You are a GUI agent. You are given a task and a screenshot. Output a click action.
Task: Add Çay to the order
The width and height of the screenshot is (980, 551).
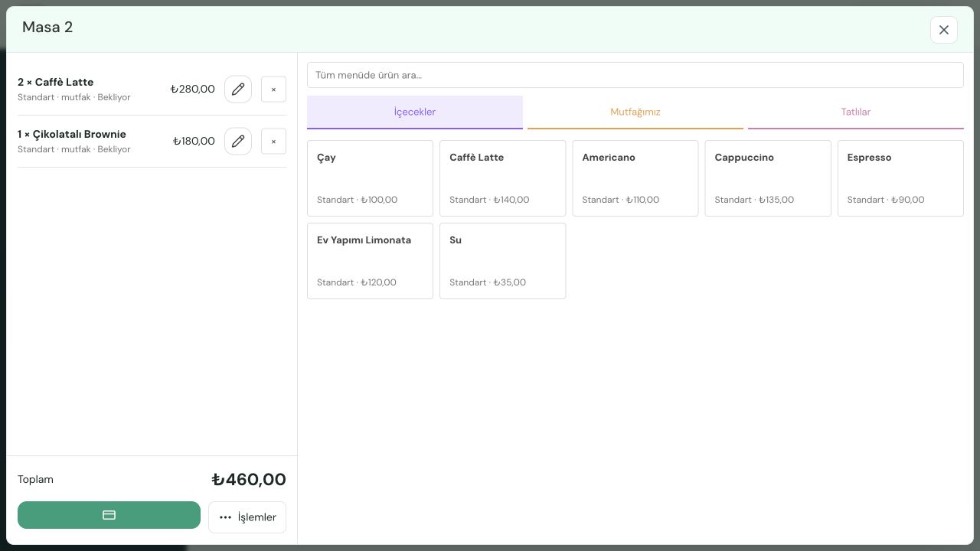[370, 178]
